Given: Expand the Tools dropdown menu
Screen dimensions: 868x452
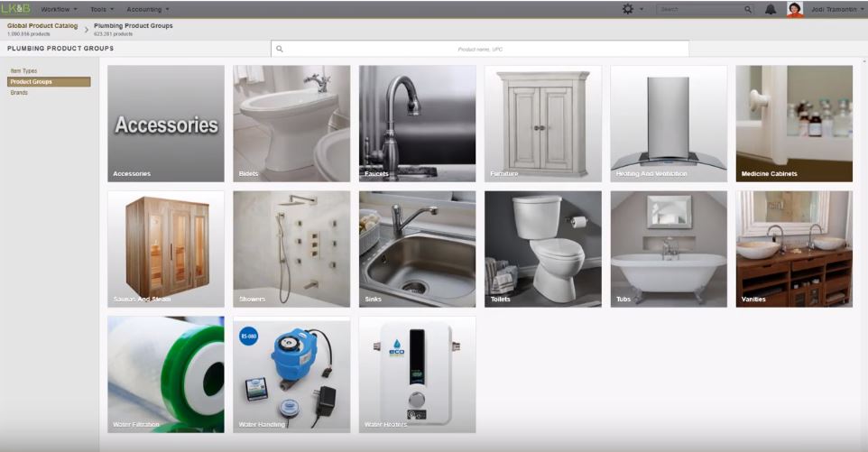Looking at the screenshot, I should (102, 9).
